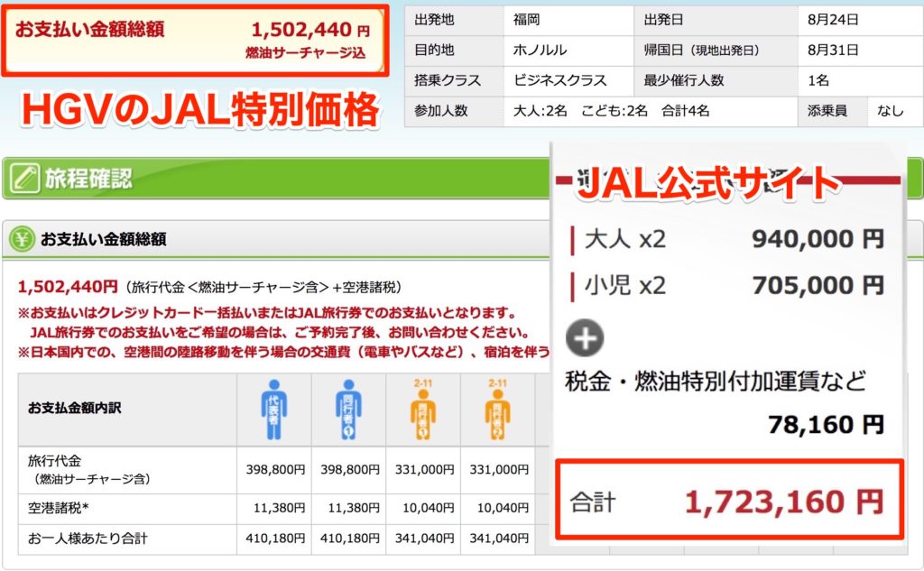Click the 合計 label in the JAL fare panel

tap(593, 502)
